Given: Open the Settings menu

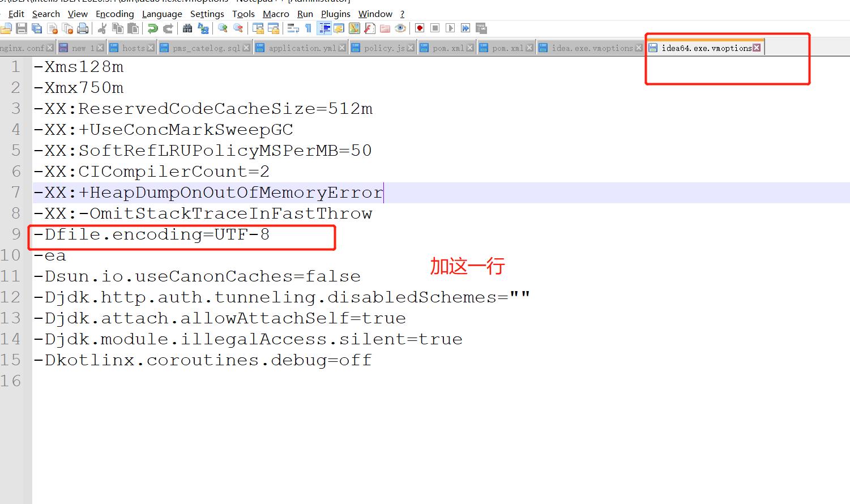Looking at the screenshot, I should 207,14.
